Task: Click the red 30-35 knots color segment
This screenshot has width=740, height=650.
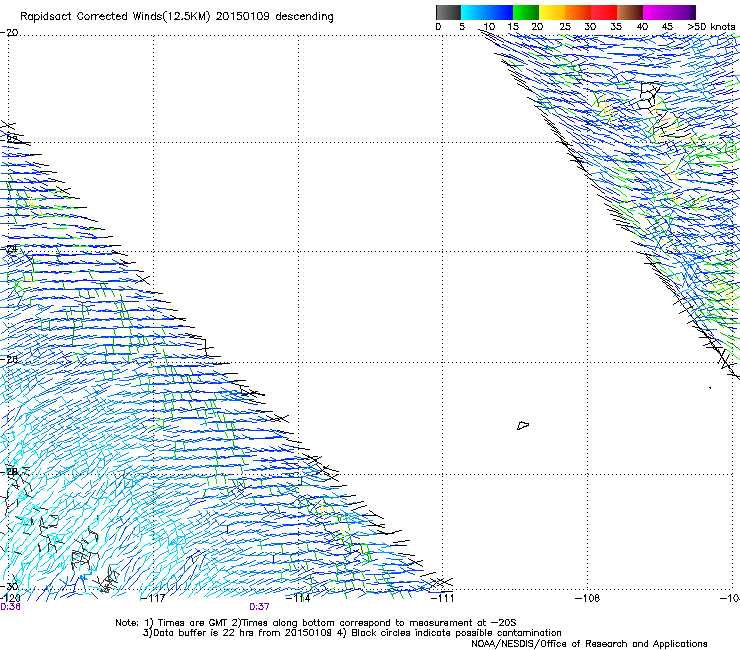Action: point(604,12)
